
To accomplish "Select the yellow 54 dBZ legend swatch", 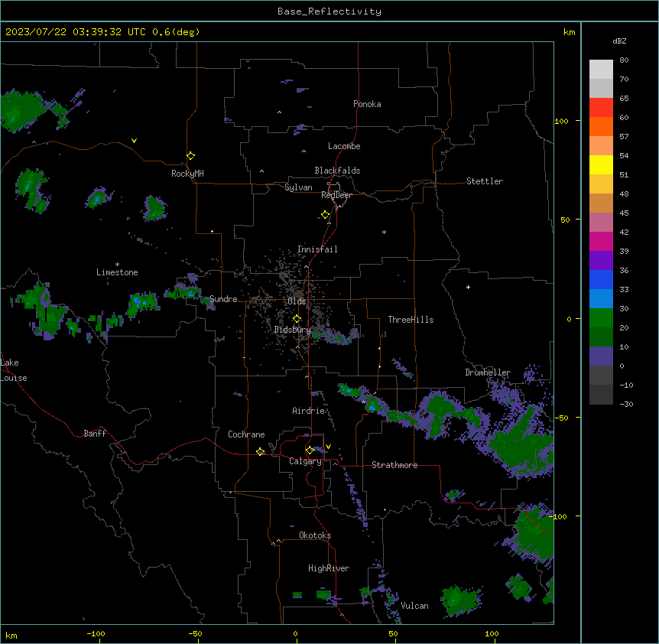I will click(601, 164).
